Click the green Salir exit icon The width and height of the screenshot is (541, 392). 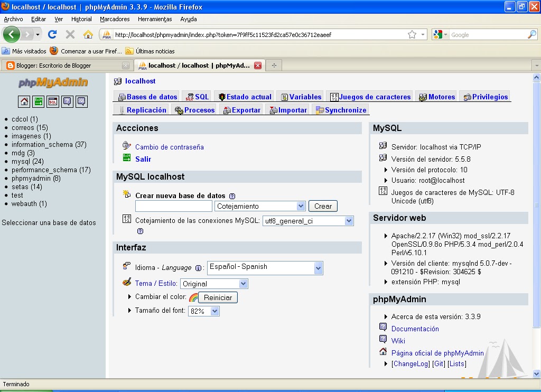point(127,158)
